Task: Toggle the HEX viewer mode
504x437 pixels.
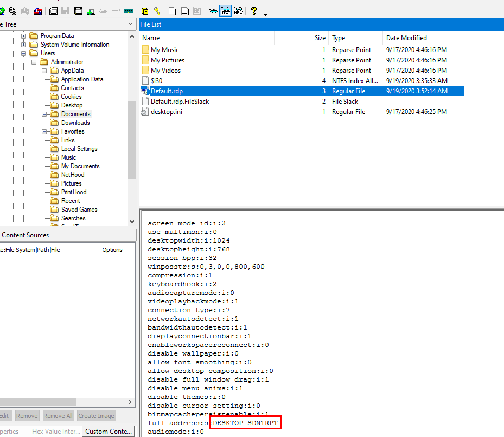Action: 238,11
